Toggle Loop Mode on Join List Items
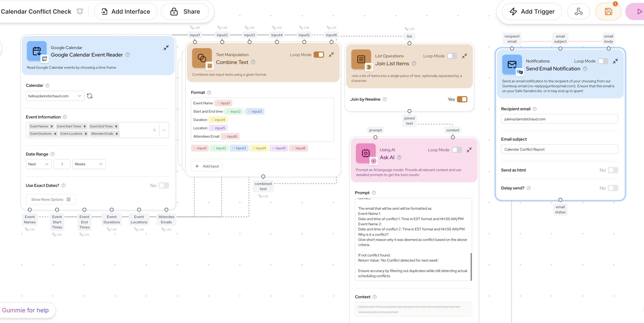 click(452, 56)
